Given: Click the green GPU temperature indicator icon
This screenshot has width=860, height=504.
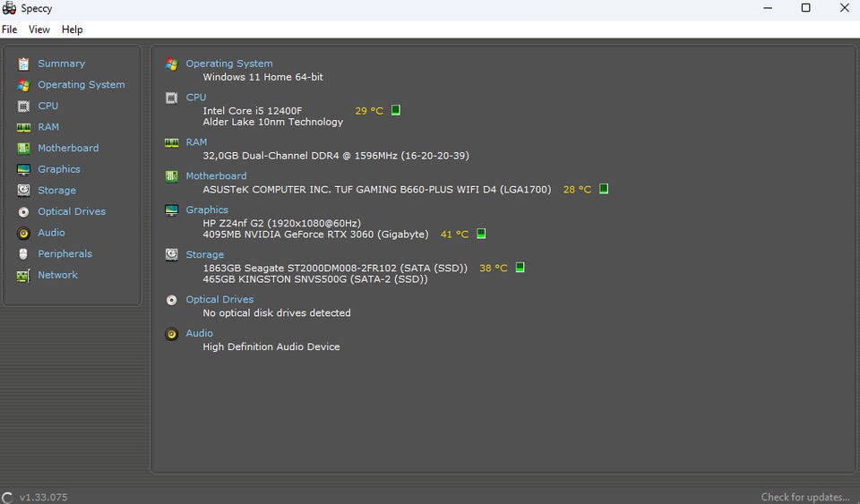Looking at the screenshot, I should click(481, 234).
